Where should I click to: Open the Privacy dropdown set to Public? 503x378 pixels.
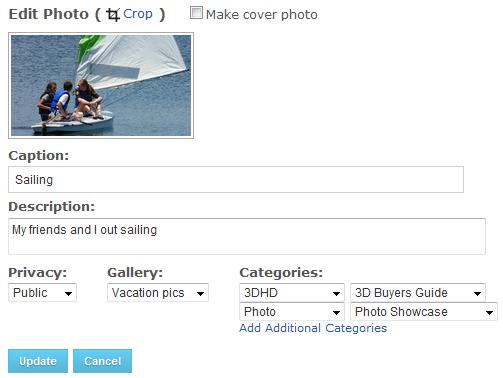point(43,293)
